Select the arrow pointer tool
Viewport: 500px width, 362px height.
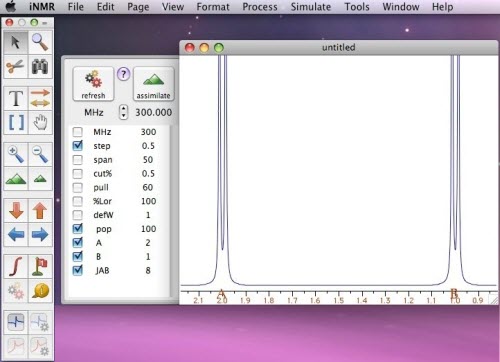(x=16, y=42)
